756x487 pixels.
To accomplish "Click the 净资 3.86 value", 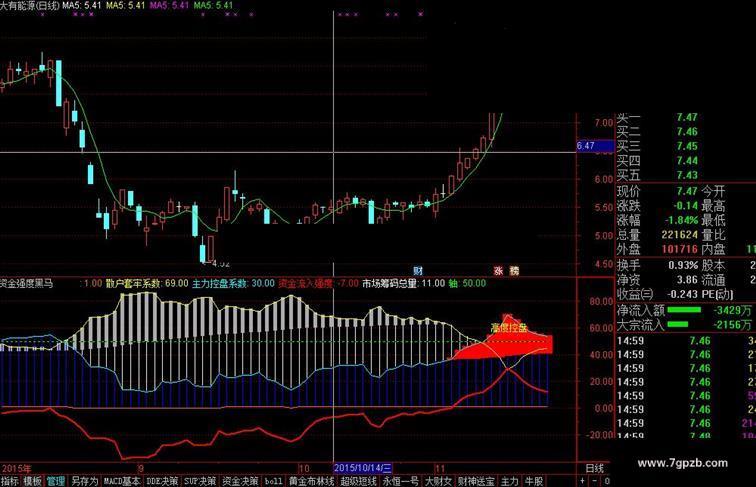I will pyautogui.click(x=687, y=280).
